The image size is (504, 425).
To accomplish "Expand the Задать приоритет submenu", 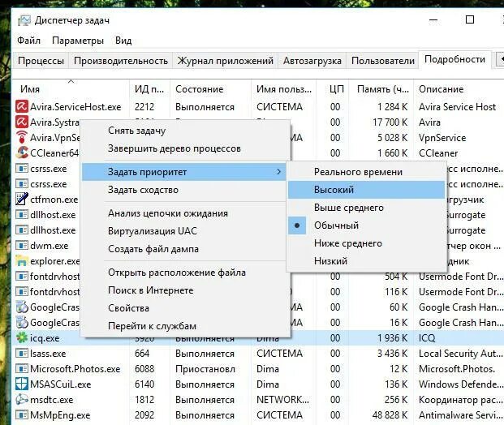I will click(184, 172).
